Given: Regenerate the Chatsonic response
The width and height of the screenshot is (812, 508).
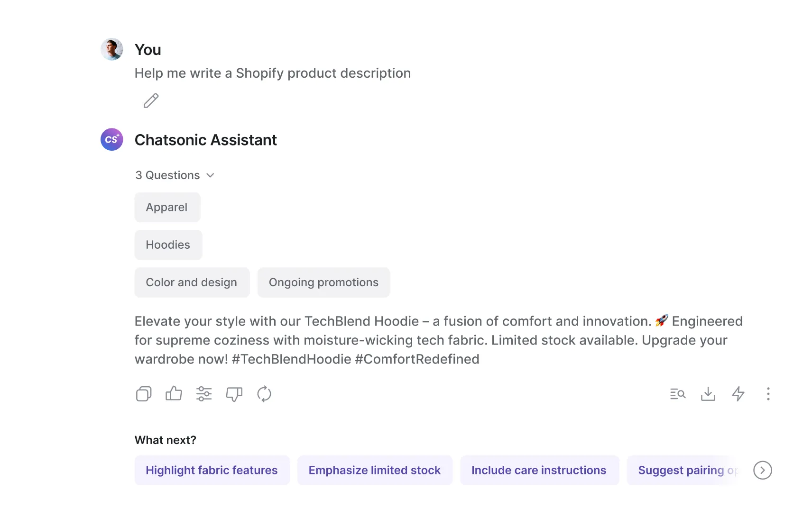Looking at the screenshot, I should pos(264,394).
